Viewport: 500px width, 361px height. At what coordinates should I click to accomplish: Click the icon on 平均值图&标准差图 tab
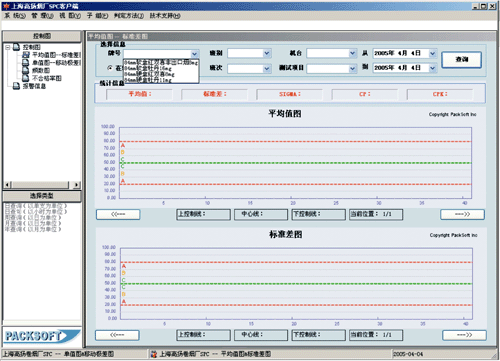click(154, 354)
